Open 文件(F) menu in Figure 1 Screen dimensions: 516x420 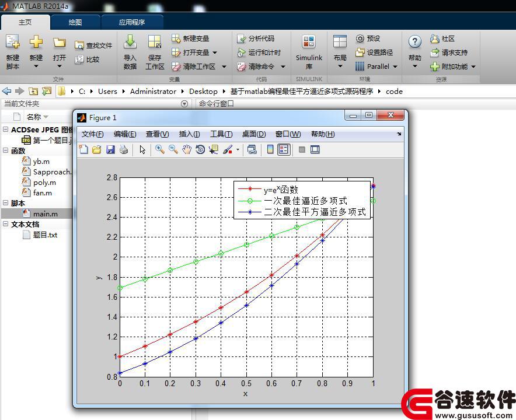pos(92,134)
